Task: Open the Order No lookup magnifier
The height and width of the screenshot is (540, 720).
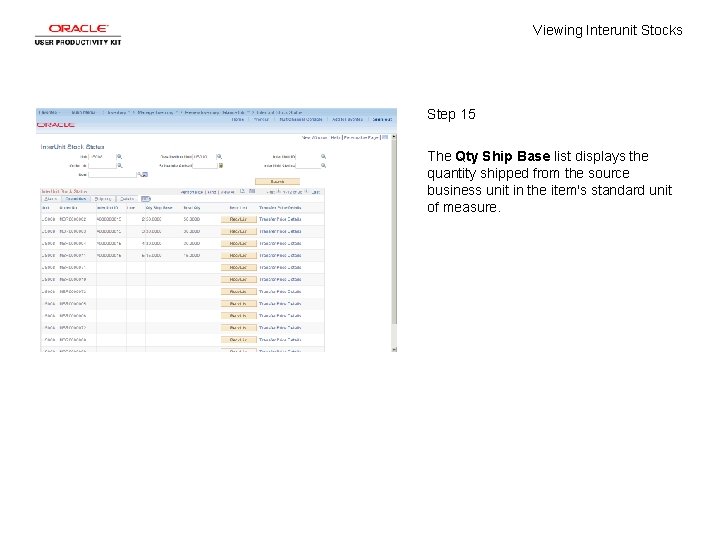Action: point(119,165)
